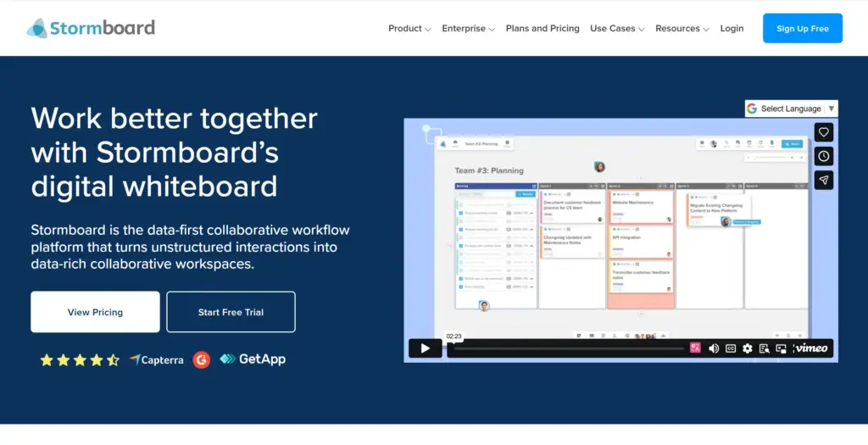The image size is (868, 445).
Task: Like the video with heart icon
Action: click(x=823, y=132)
